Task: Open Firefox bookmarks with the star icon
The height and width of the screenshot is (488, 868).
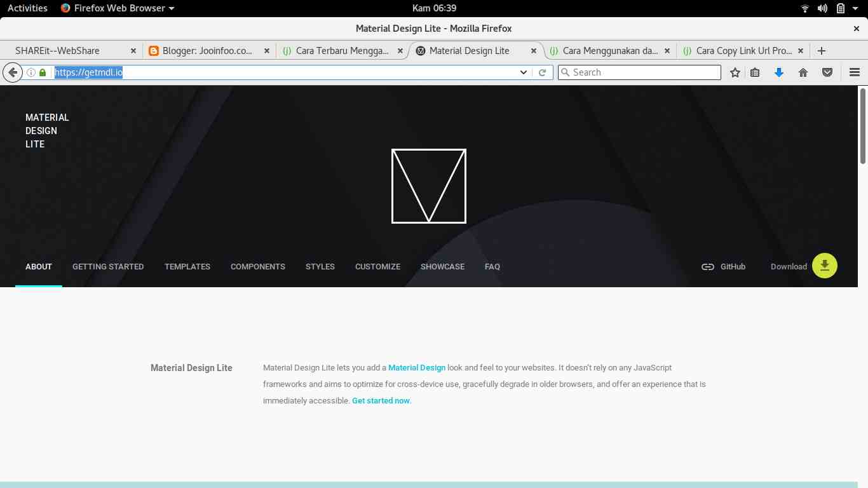Action: click(735, 72)
